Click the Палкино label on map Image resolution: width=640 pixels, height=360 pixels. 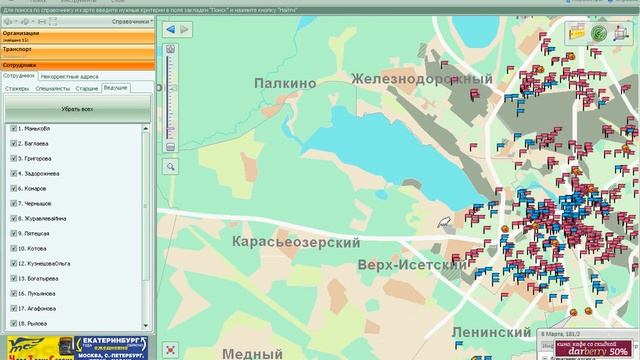(285, 83)
